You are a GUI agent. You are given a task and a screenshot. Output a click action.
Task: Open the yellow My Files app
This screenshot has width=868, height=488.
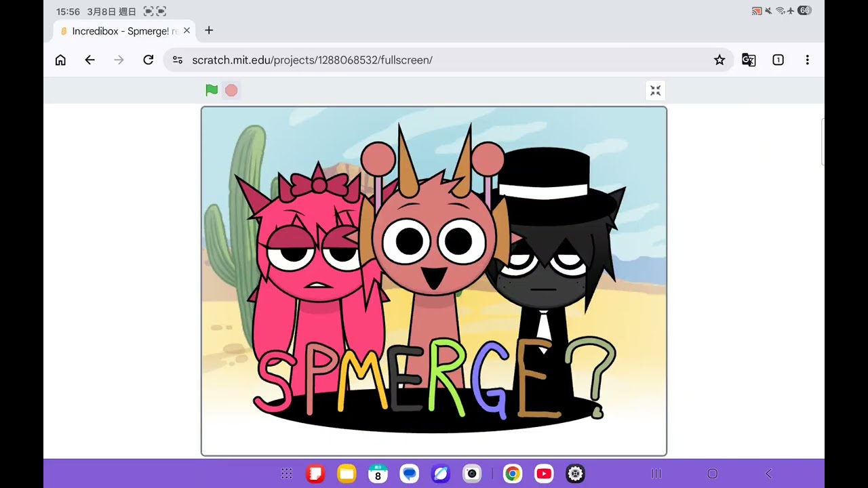[x=347, y=474]
